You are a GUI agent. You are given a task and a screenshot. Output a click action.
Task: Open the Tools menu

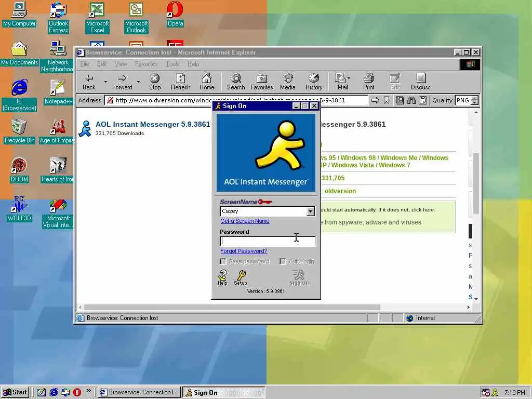point(172,64)
